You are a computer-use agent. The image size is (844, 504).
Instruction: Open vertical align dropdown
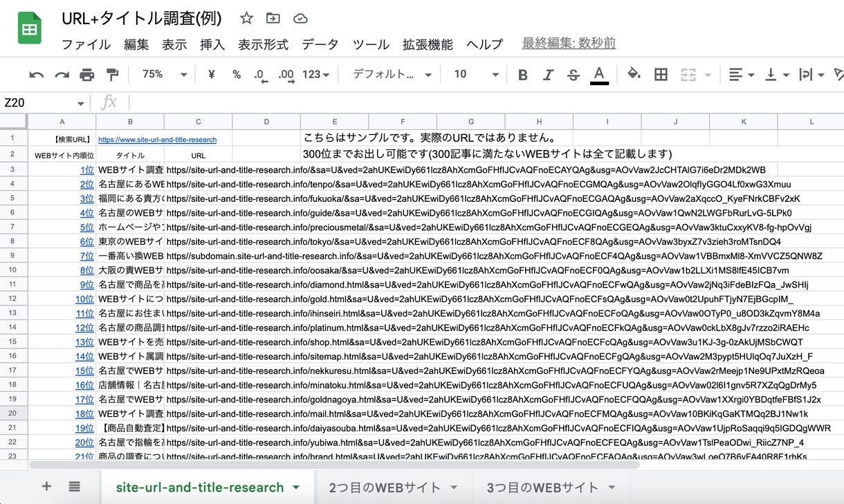coord(777,75)
